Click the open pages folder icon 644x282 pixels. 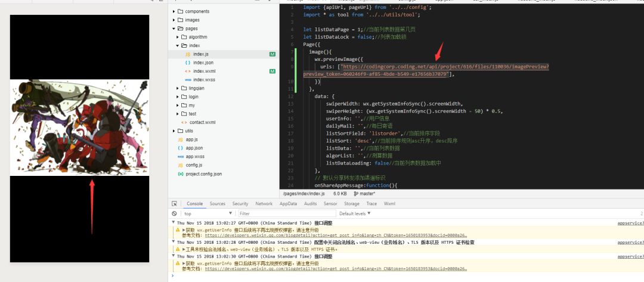pyautogui.click(x=181, y=29)
